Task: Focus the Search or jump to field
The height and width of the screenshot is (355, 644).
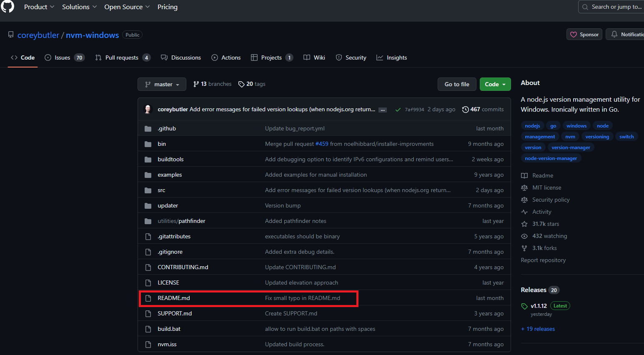Action: [611, 7]
